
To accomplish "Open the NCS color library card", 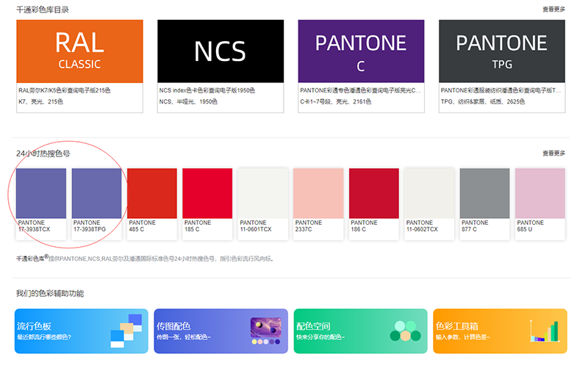I will pos(220,51).
